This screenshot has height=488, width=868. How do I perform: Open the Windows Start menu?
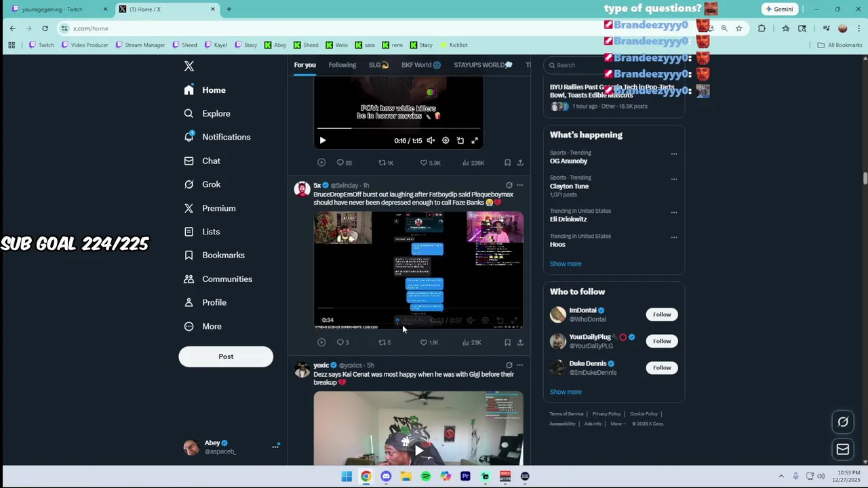pyautogui.click(x=347, y=476)
